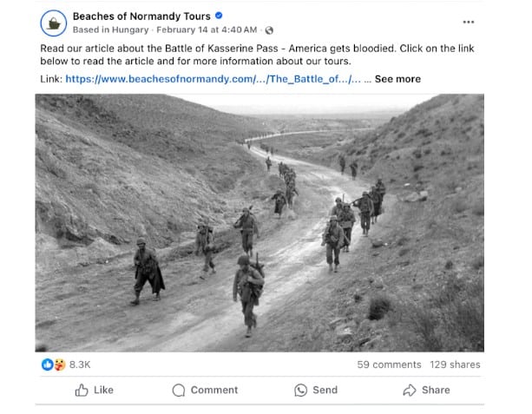Click the blue verified badge
The width and height of the screenshot is (532, 414).
point(219,16)
